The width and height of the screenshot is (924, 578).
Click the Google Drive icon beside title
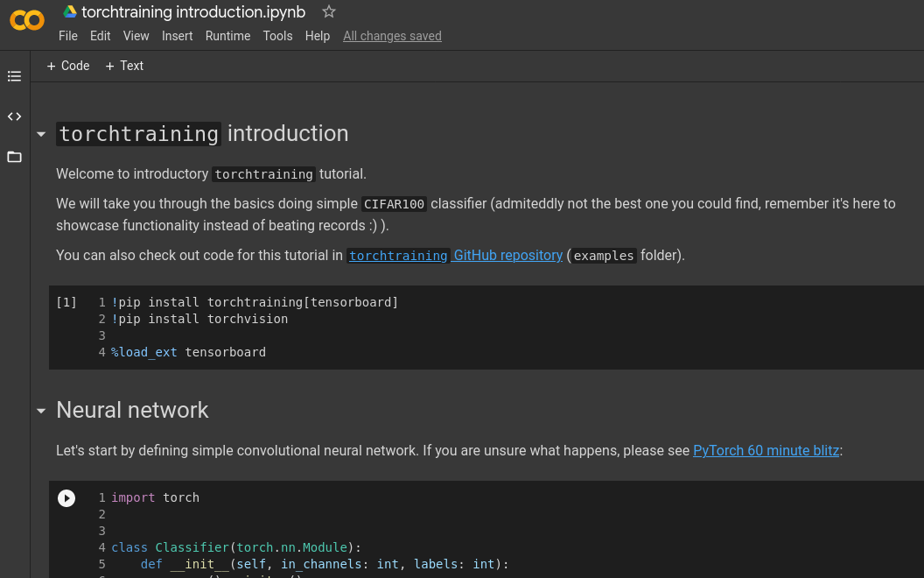[70, 11]
